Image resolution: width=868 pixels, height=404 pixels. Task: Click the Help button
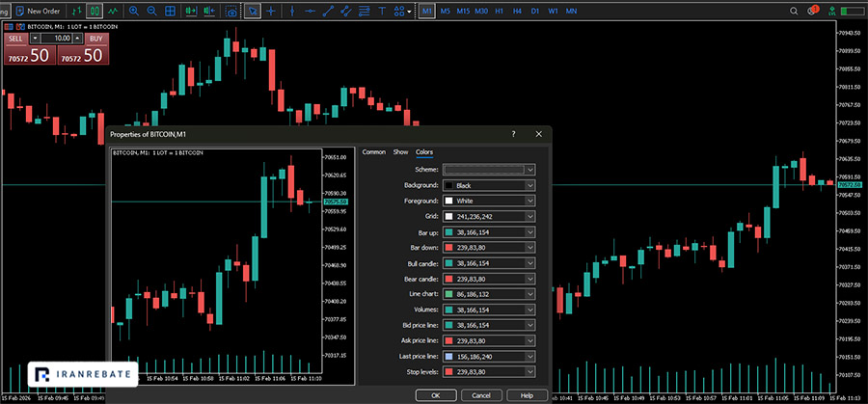pos(527,395)
